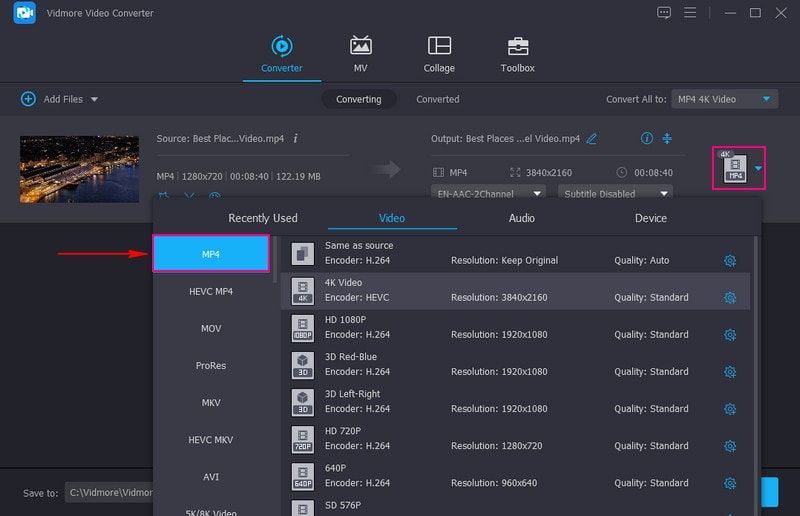The image size is (800, 516).
Task: Switch to the Collage module
Action: coord(439,54)
